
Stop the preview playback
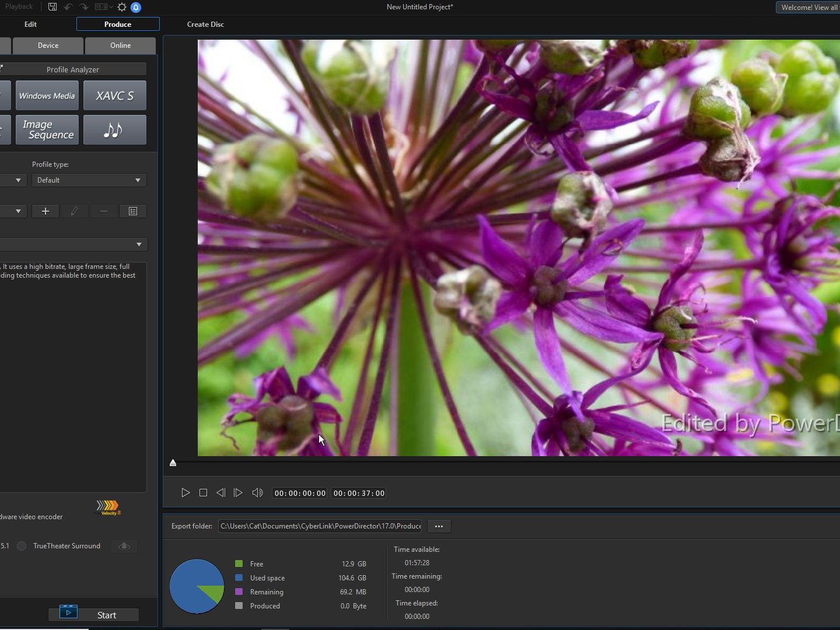click(x=203, y=493)
